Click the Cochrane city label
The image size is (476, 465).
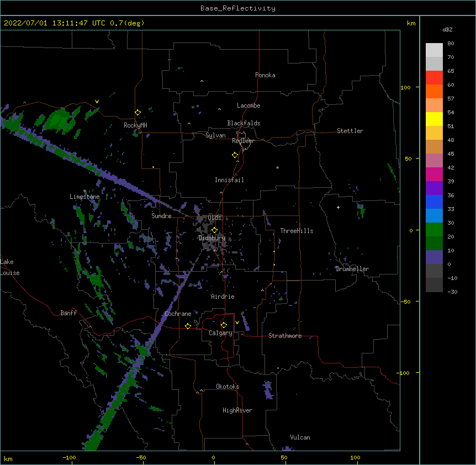(178, 314)
